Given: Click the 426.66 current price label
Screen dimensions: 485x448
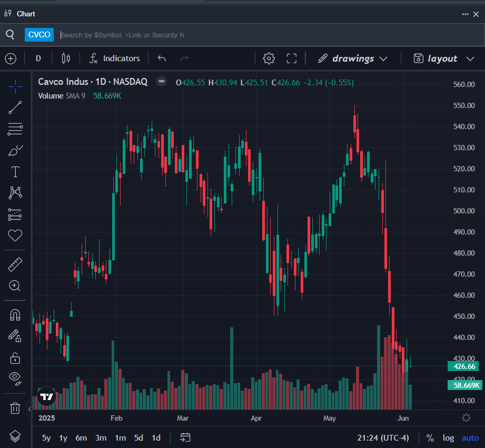Looking at the screenshot, I should click(463, 366).
